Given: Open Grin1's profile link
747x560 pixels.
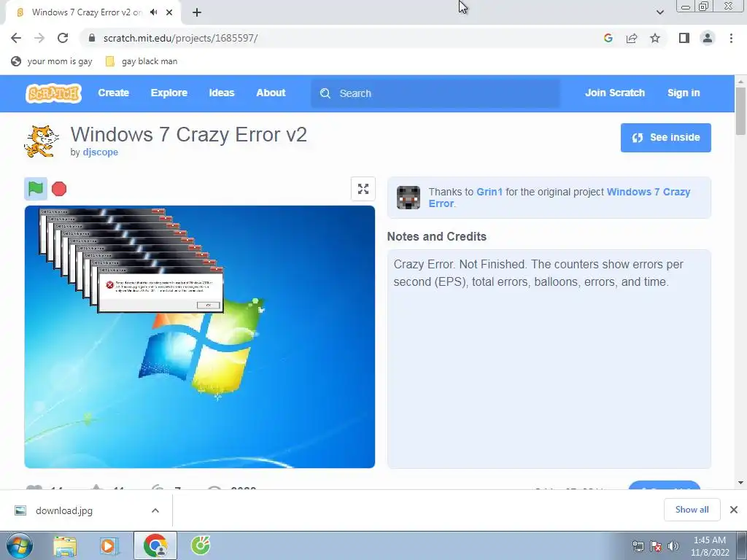Looking at the screenshot, I should point(489,192).
